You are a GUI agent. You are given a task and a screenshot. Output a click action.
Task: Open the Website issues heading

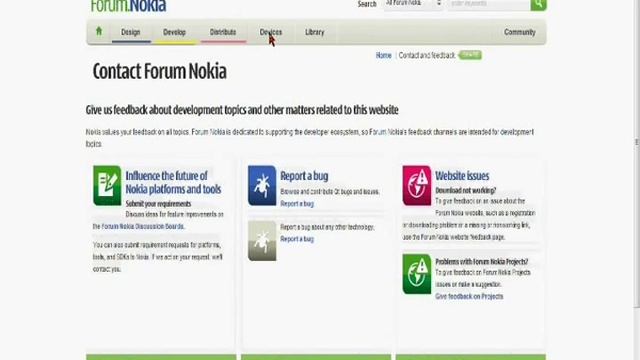point(462,176)
